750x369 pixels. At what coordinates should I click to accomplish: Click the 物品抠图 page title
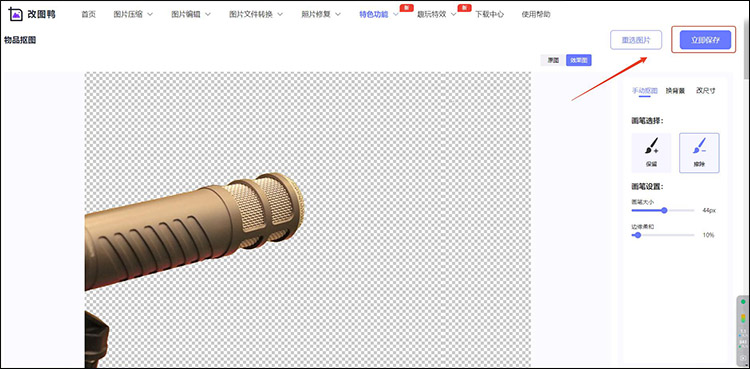point(20,40)
